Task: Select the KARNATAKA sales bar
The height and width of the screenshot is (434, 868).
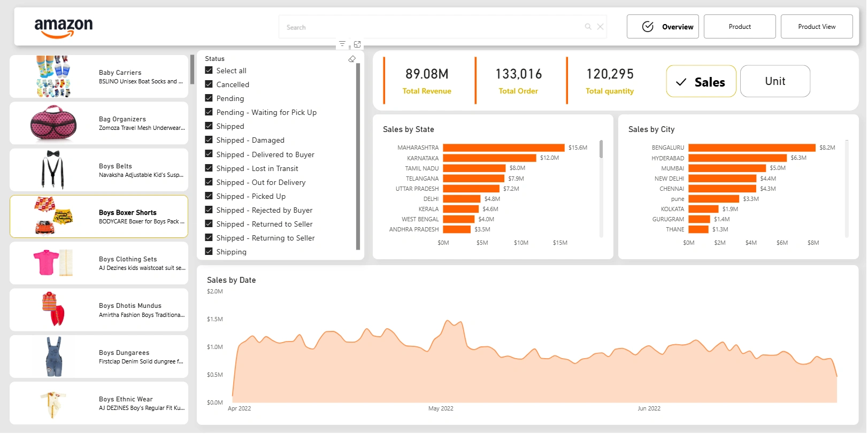Action: [x=489, y=158]
